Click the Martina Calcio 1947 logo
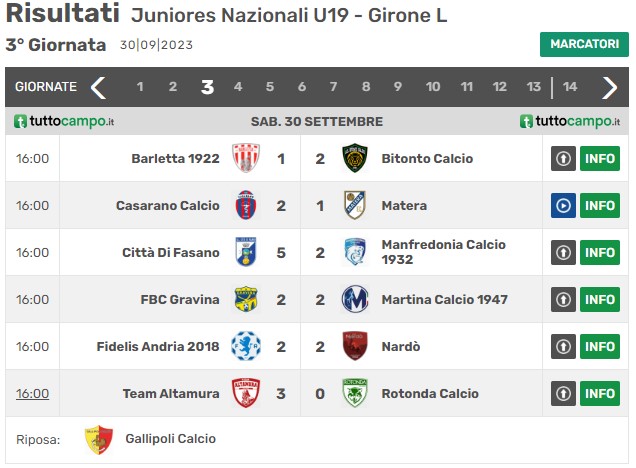The width and height of the screenshot is (636, 468). [x=355, y=299]
